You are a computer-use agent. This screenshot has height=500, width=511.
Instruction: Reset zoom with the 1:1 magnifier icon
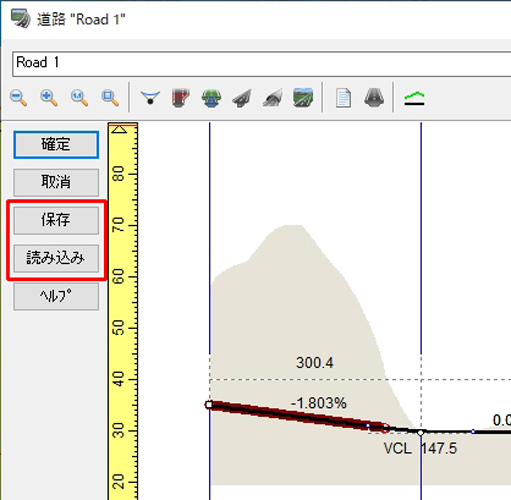[x=79, y=98]
